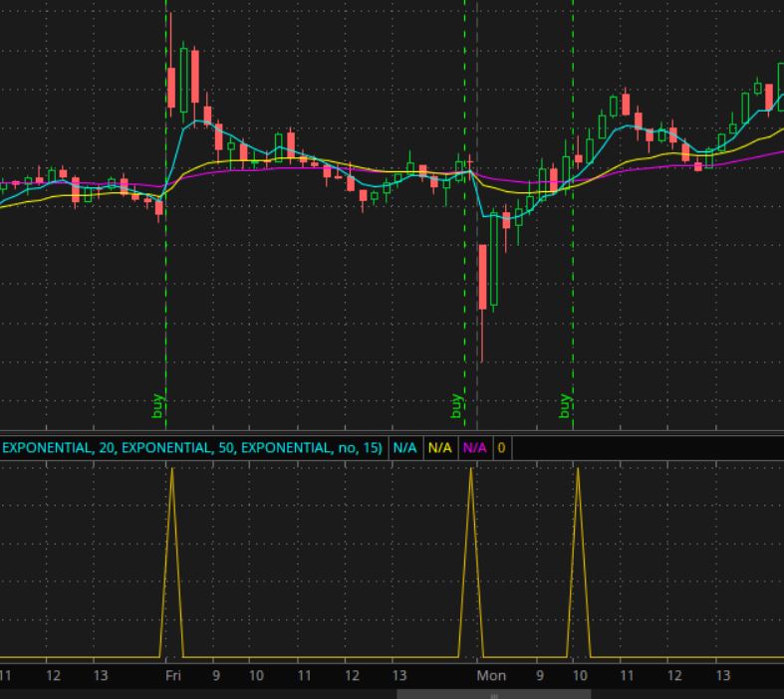This screenshot has height=699, width=784.
Task: Select the yellow N/A plot value
Action: (x=439, y=448)
